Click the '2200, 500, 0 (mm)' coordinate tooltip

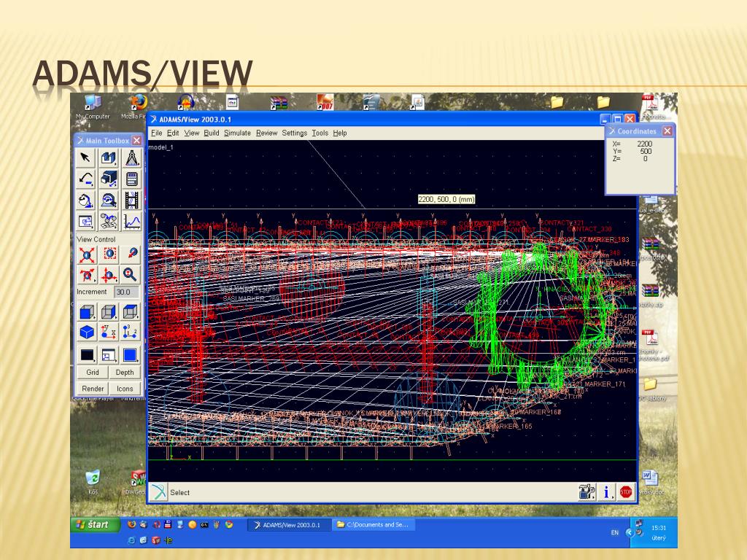coord(446,199)
